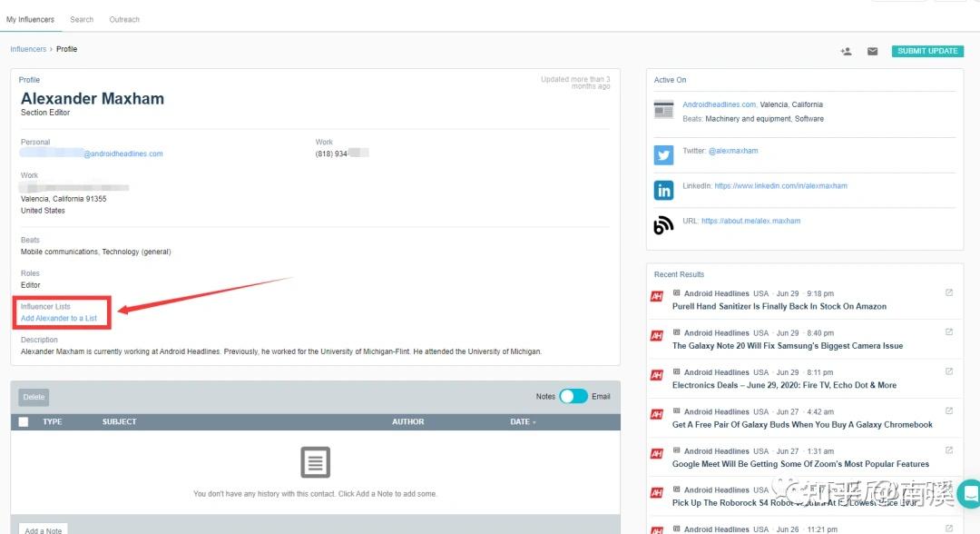Click news type icon on Jun 29 8:11 pm result
This screenshot has width=980, height=534.
coord(676,371)
